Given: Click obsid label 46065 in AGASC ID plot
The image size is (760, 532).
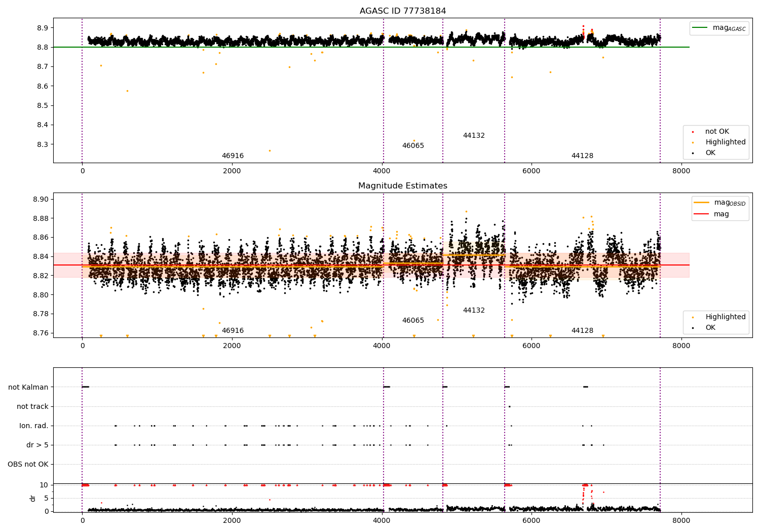Looking at the screenshot, I should point(413,146).
